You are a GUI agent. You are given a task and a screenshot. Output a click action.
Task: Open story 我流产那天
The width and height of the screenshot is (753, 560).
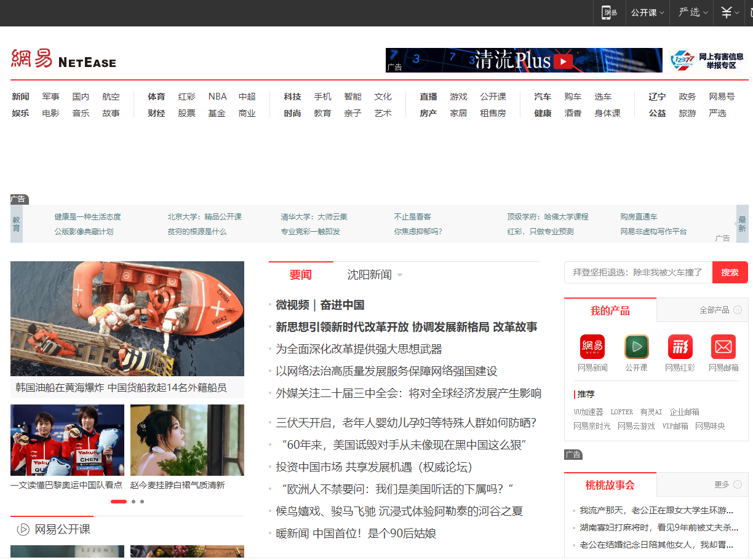656,510
